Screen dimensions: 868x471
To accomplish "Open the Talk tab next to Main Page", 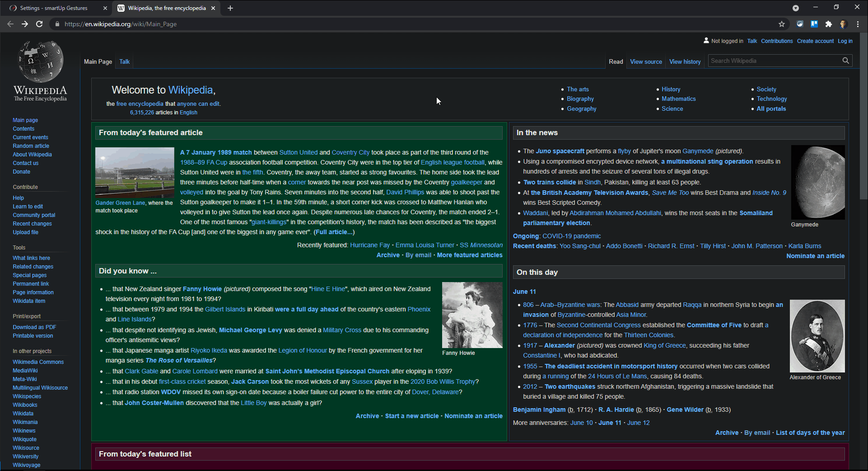I will (x=125, y=61).
